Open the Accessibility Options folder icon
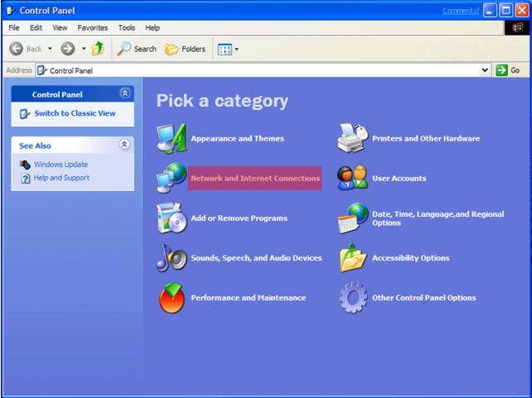This screenshot has width=532, height=398. 352,258
